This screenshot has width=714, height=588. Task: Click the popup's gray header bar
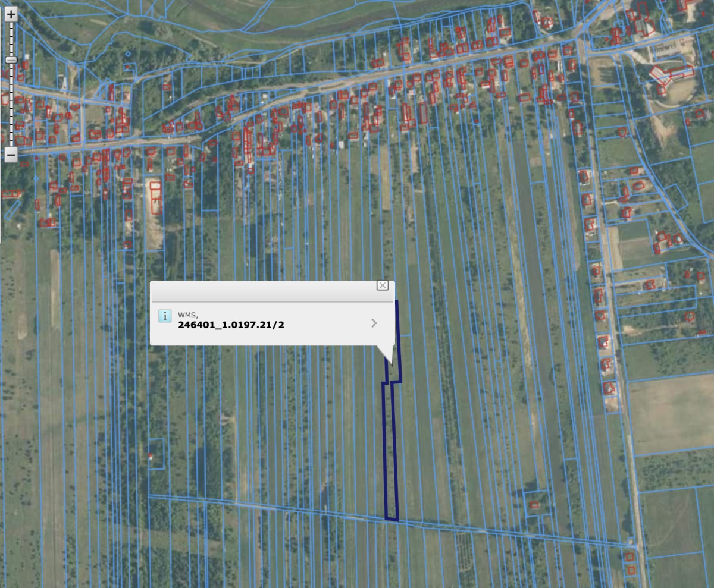pos(262,291)
